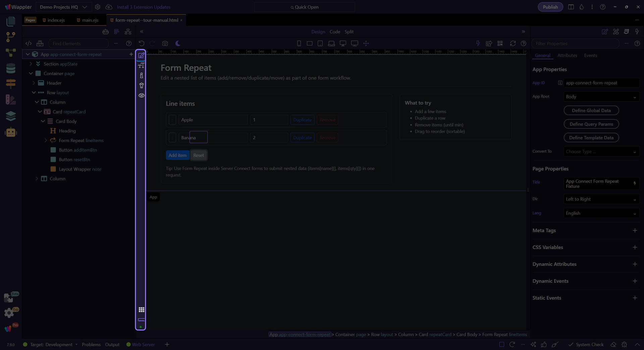Open the database manager in left sidebar
Viewport: 644px width, 350px height.
pos(11,68)
